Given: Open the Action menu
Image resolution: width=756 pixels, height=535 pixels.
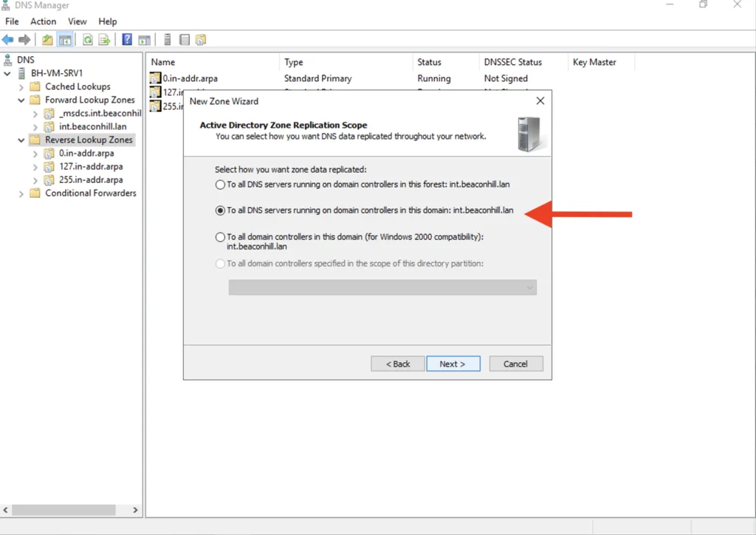Looking at the screenshot, I should tap(44, 21).
